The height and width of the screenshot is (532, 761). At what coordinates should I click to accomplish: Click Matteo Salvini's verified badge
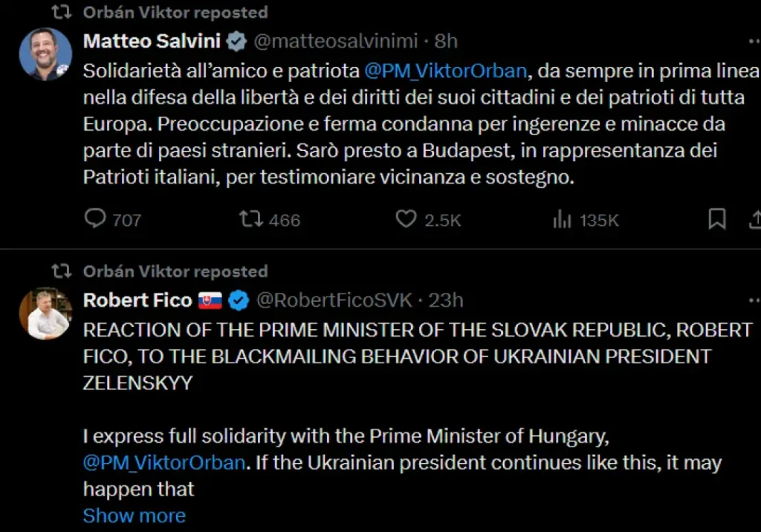point(236,41)
